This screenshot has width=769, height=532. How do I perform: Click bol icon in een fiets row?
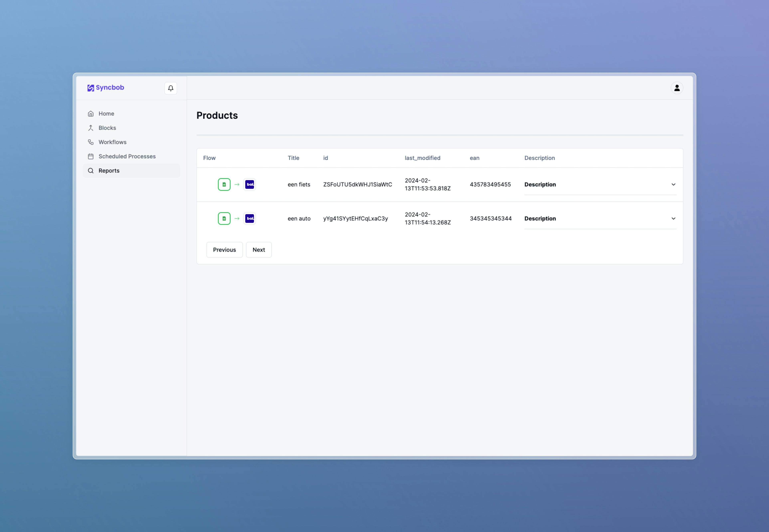(250, 184)
